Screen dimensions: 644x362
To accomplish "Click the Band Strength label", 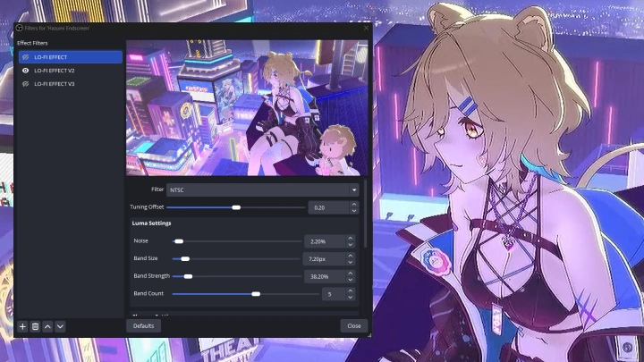I will click(x=151, y=276).
